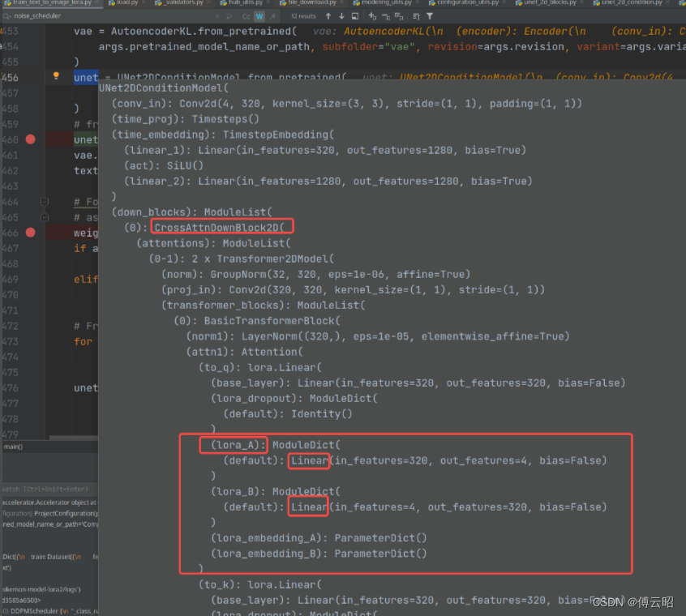Click the red breakpoint dot on line 466
The image size is (686, 616).
[x=31, y=233]
